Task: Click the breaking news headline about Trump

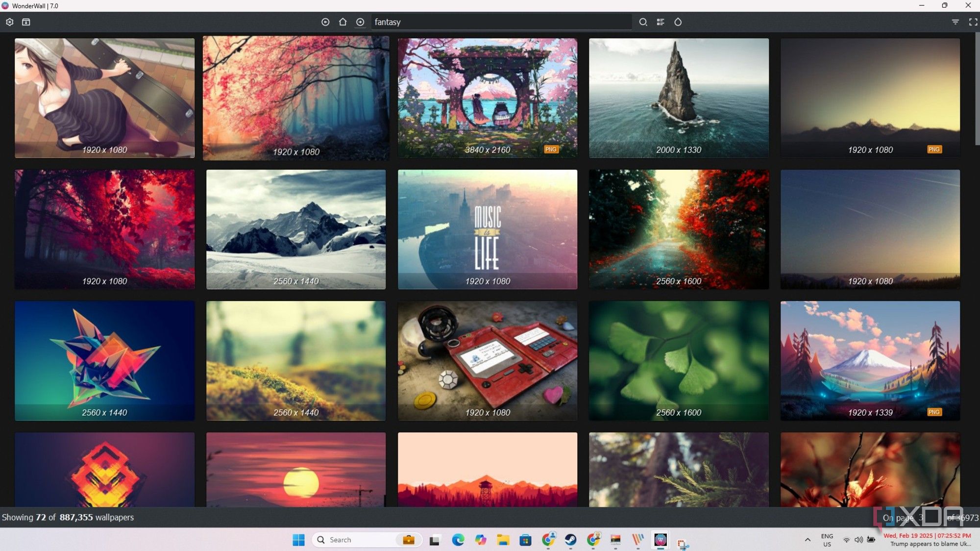Action: (931, 544)
